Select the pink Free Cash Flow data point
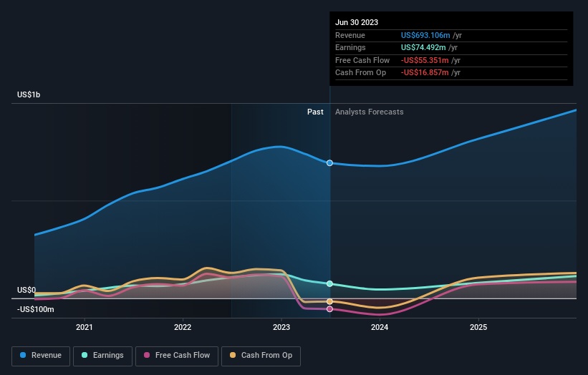The height and width of the screenshot is (375, 588). point(329,309)
